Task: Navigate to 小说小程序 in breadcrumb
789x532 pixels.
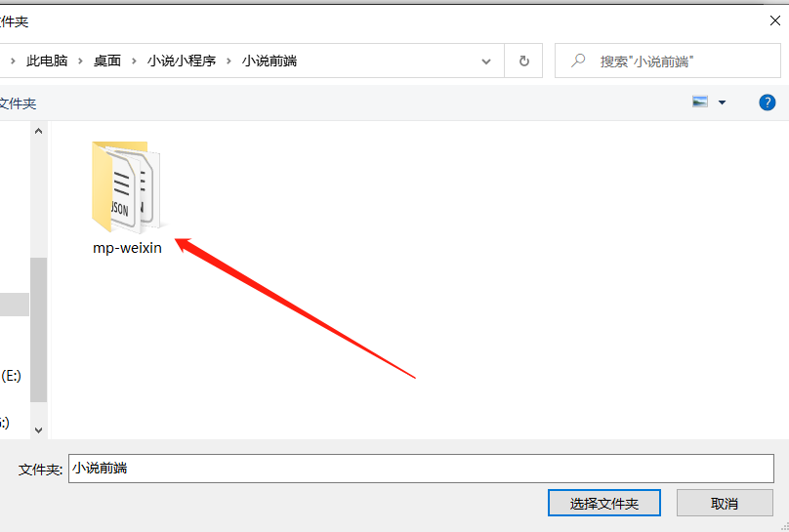Action: [x=182, y=61]
